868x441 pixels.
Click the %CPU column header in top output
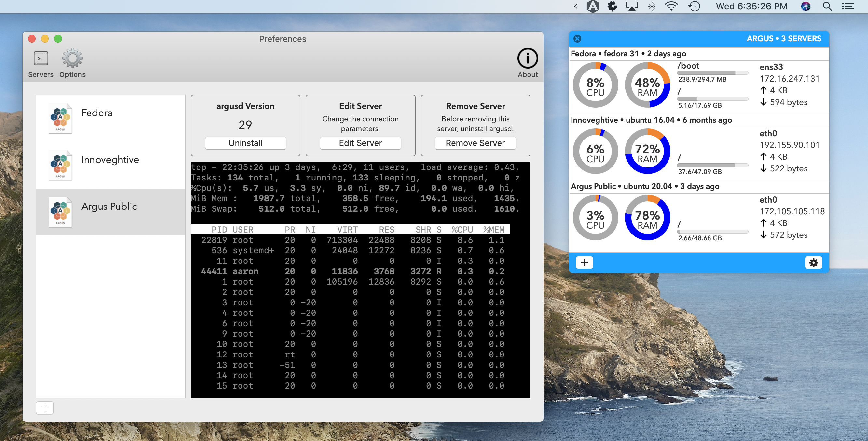[x=462, y=230]
